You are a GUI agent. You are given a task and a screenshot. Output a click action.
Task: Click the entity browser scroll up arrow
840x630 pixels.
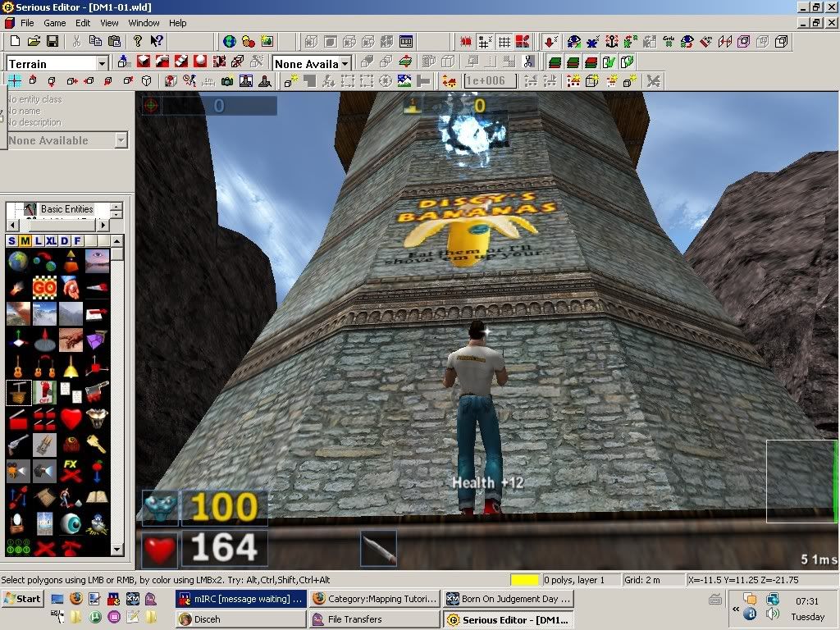[x=116, y=240]
